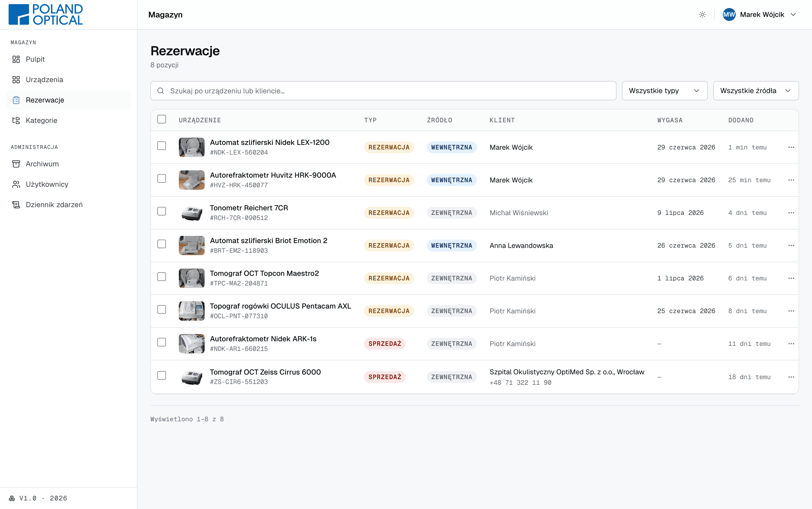Toggle the light/dark theme sun icon

702,14
